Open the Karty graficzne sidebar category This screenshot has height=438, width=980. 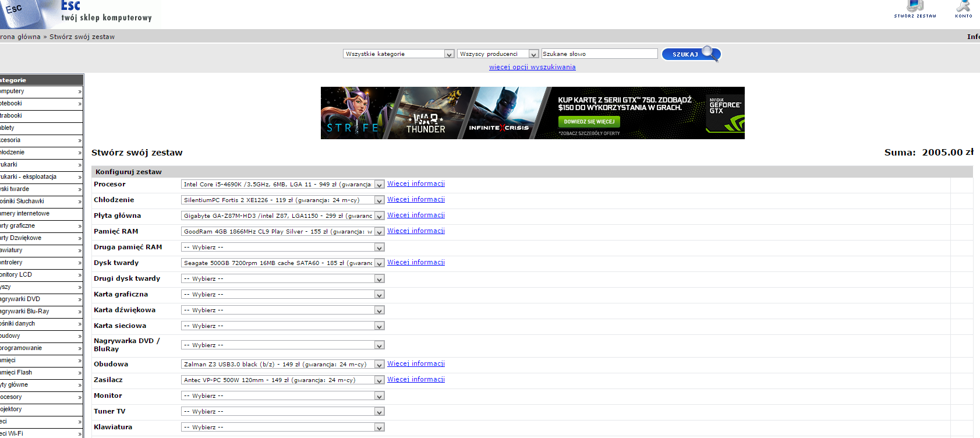[41, 226]
